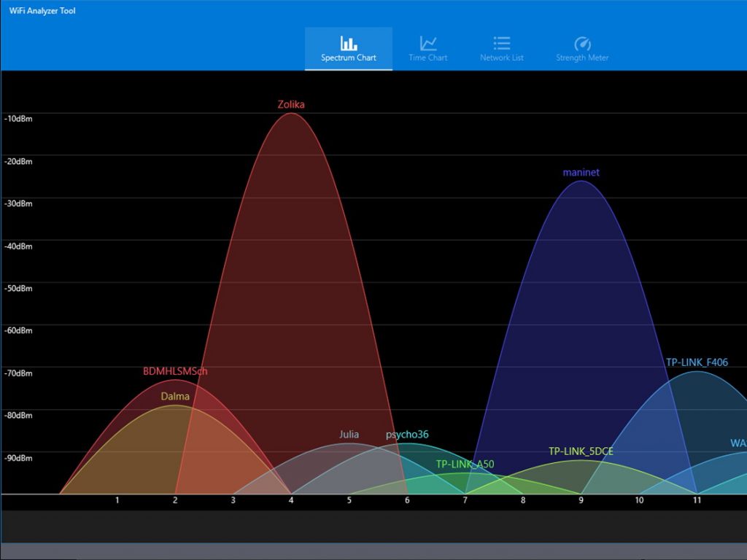Screen dimensions: 747x560
Task: Click the BDMHLSMSch network label
Action: pyautogui.click(x=175, y=371)
